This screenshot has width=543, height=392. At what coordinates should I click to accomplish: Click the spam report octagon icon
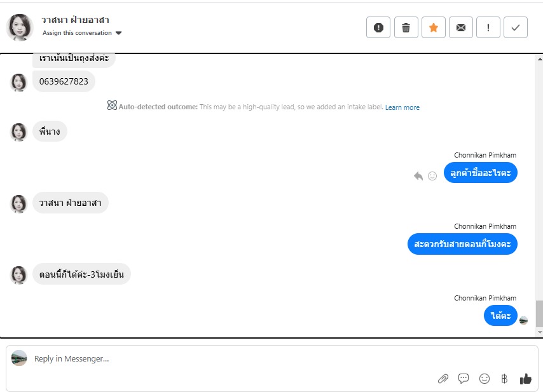[x=378, y=27]
